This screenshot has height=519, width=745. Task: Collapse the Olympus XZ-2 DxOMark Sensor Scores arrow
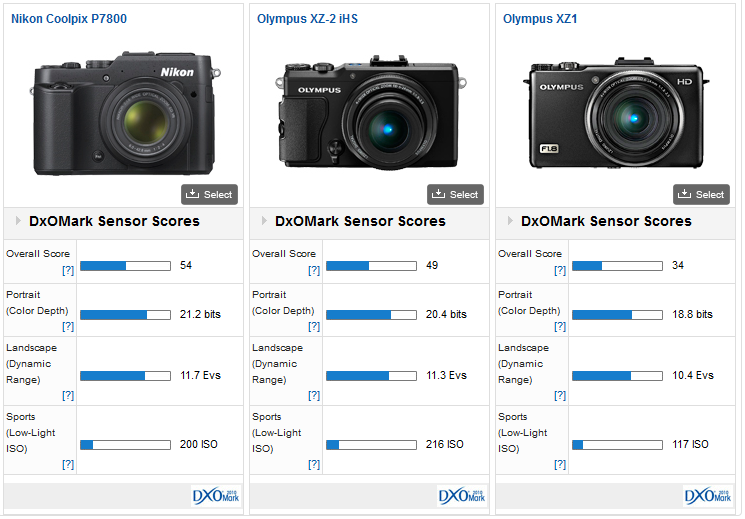point(264,221)
